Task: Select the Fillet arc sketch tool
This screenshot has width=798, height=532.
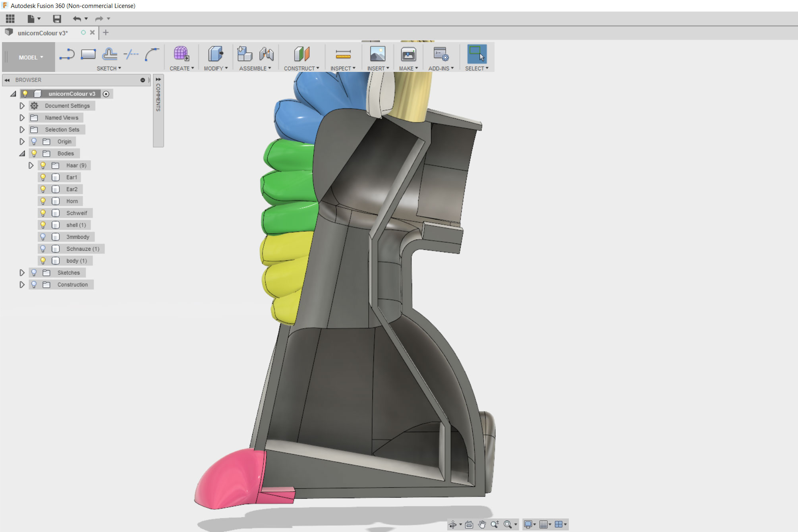Action: click(152, 54)
